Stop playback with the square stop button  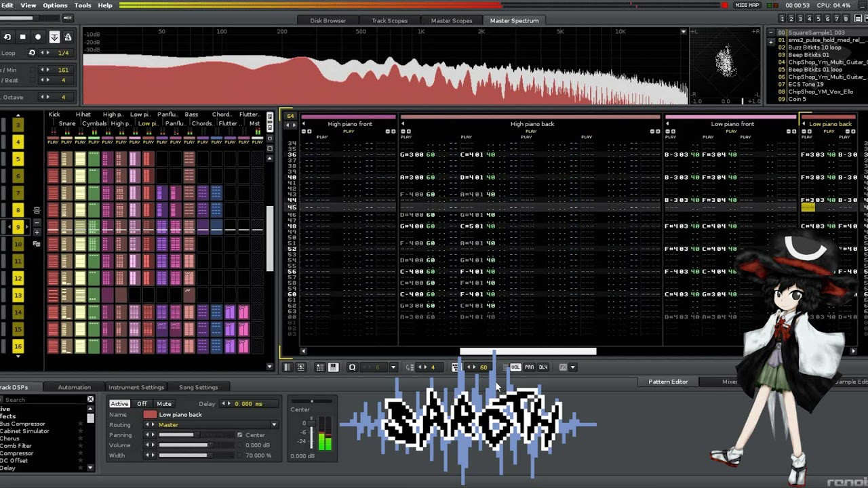(x=22, y=37)
